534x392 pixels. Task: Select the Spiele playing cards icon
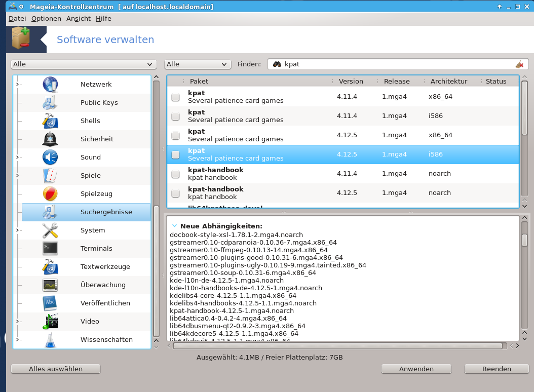tap(50, 175)
